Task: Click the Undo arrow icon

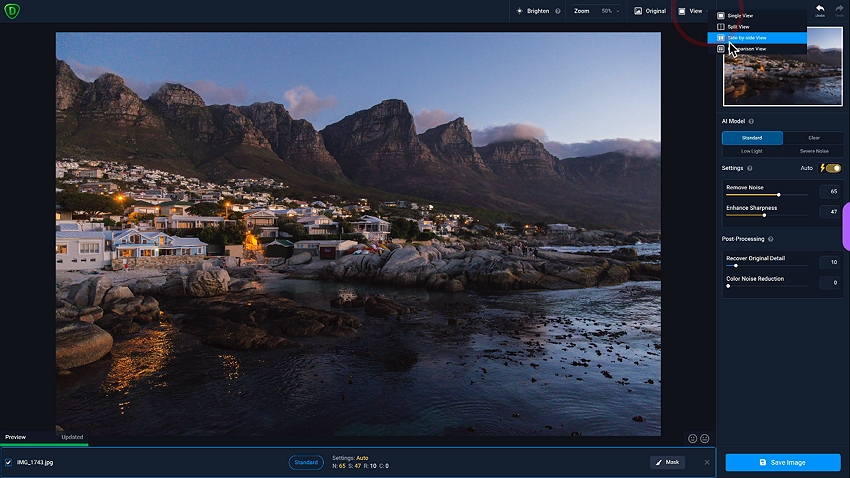Action: click(x=819, y=10)
